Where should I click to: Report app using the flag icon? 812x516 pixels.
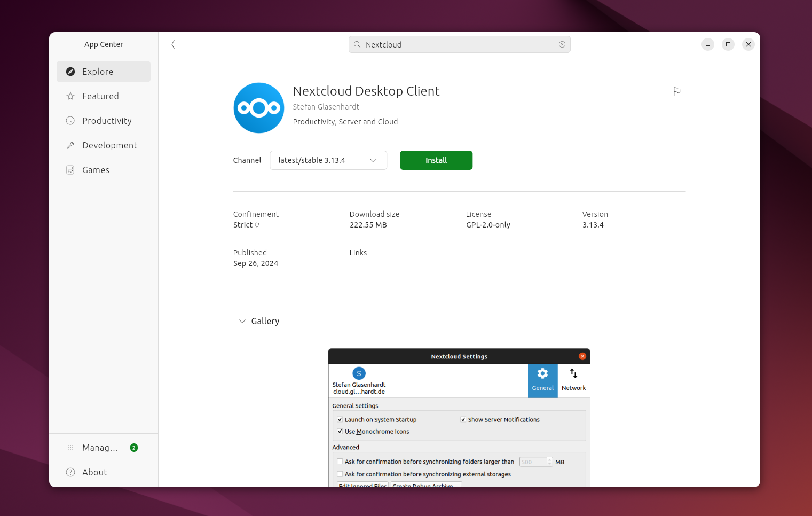(x=677, y=91)
